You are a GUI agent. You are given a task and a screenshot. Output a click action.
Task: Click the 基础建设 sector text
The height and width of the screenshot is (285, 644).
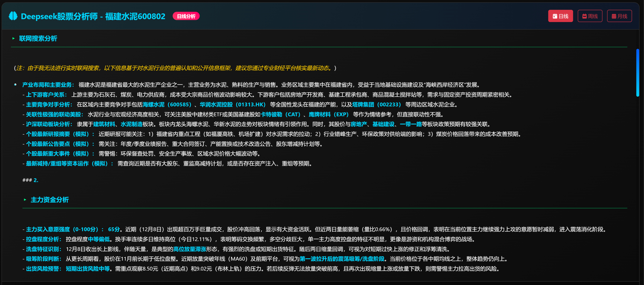point(383,124)
